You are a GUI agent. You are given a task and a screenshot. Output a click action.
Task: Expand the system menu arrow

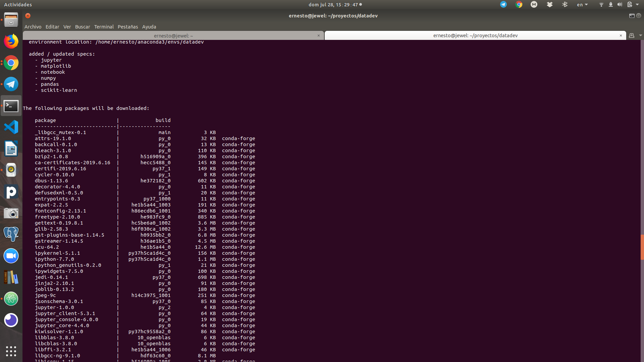point(637,5)
